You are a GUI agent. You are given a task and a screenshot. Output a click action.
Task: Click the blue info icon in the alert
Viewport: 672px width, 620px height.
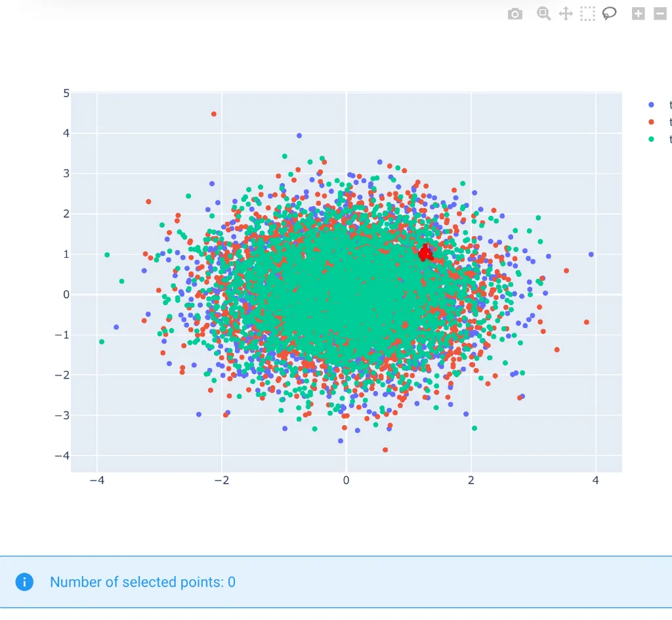(24, 582)
